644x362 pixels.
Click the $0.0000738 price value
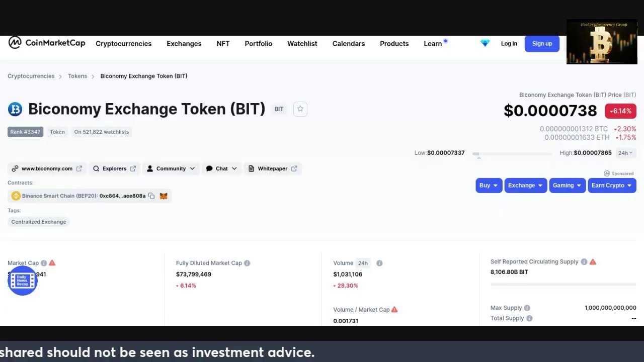[550, 111]
